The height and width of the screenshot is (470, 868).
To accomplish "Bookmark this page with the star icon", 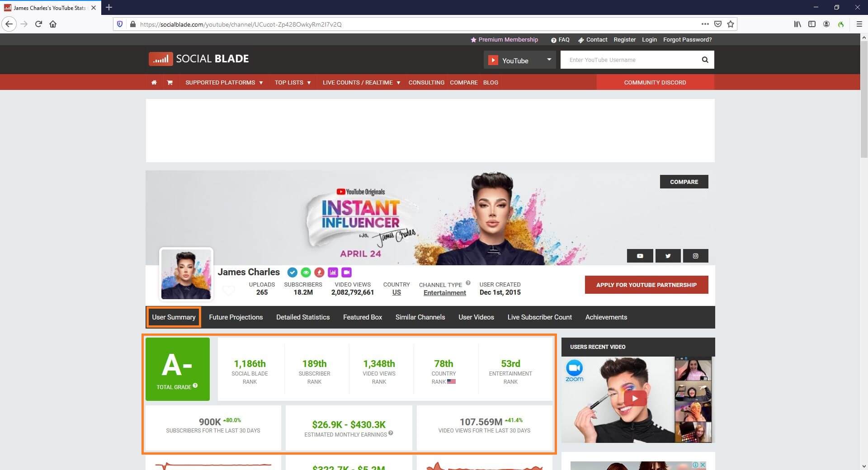I will (731, 24).
